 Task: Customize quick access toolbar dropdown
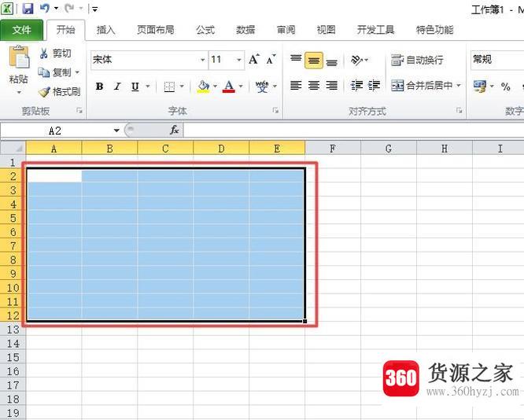pyautogui.click(x=95, y=9)
